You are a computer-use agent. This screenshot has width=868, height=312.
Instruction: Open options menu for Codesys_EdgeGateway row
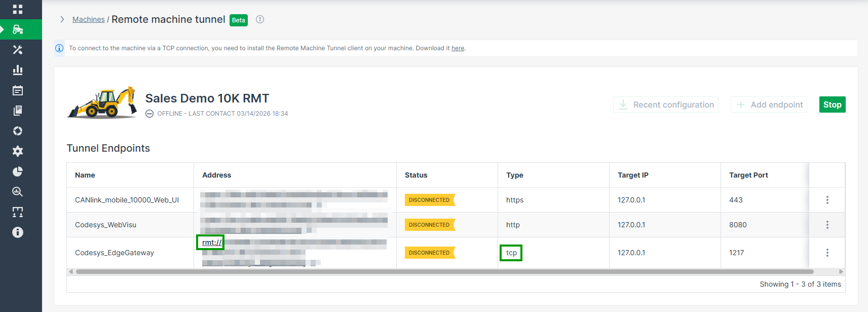pyautogui.click(x=827, y=253)
